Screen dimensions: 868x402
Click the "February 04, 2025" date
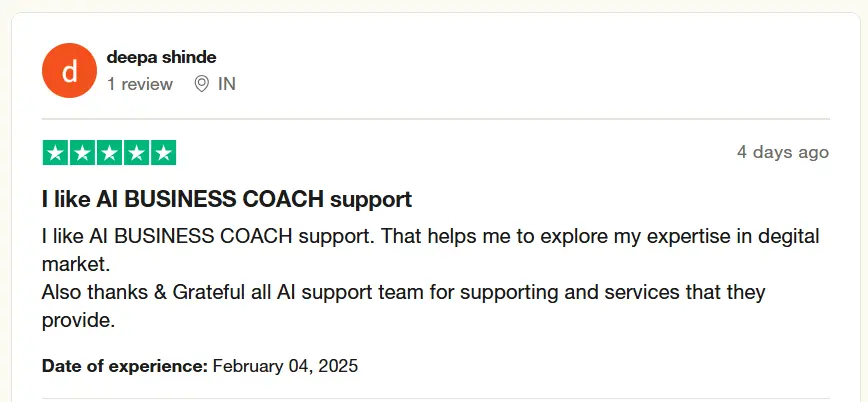285,366
